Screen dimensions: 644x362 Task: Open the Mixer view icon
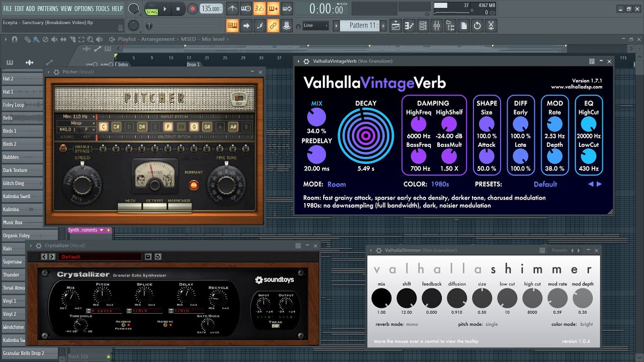coord(437,25)
